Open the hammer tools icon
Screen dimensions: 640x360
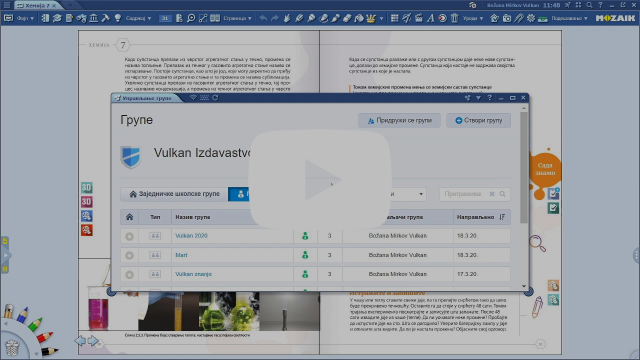(106, 18)
